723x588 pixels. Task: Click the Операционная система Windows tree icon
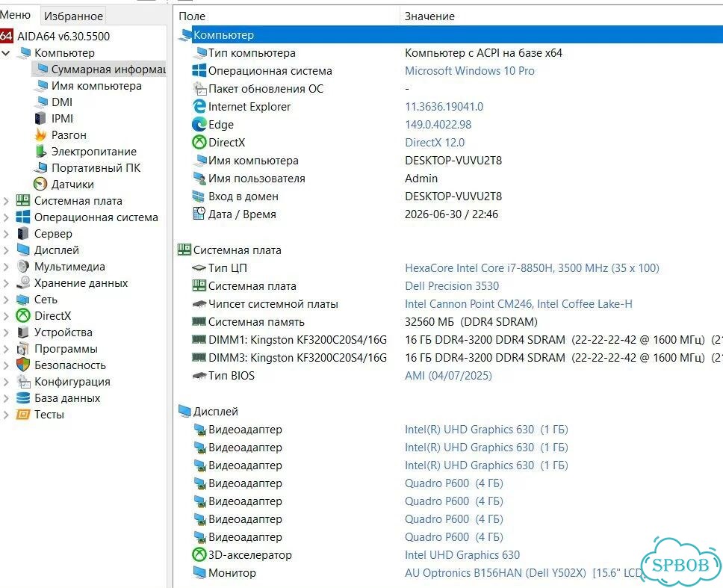click(x=23, y=217)
